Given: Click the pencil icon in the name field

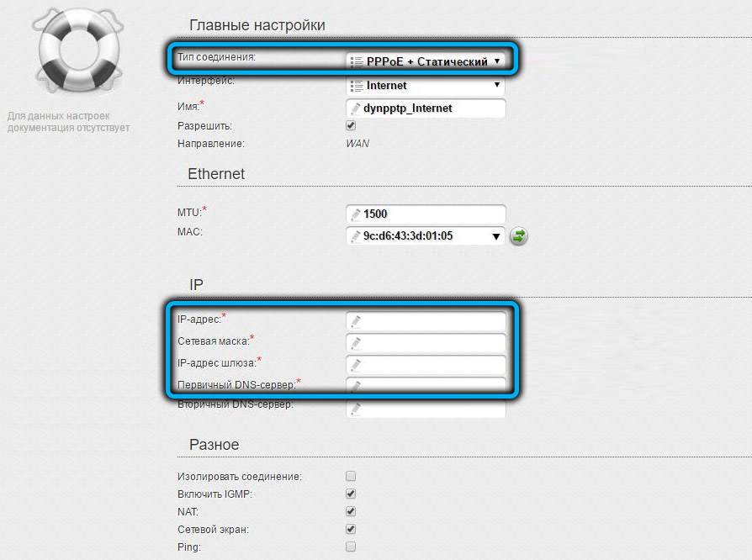Looking at the screenshot, I should click(356, 108).
